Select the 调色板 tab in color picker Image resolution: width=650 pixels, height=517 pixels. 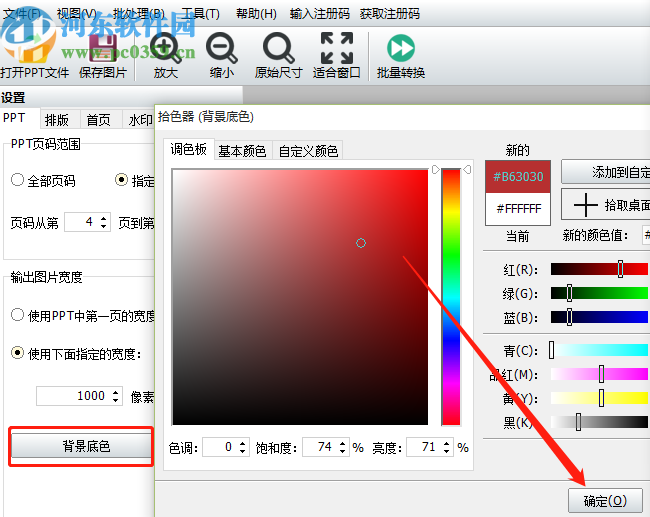(x=189, y=149)
